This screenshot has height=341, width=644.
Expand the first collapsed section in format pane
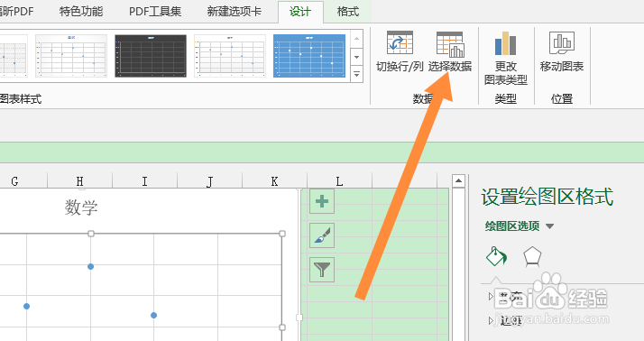tap(492, 296)
